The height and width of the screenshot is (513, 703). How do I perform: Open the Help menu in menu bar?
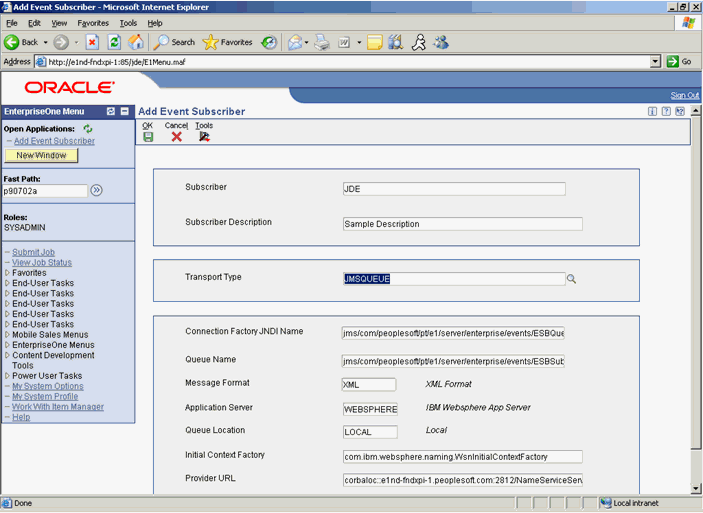155,23
